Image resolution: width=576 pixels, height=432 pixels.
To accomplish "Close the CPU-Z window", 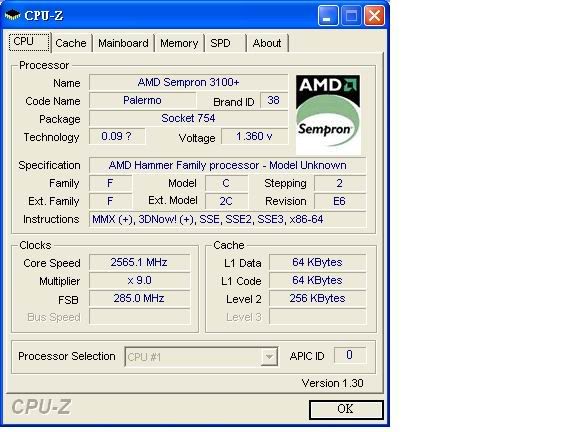I will [374, 16].
